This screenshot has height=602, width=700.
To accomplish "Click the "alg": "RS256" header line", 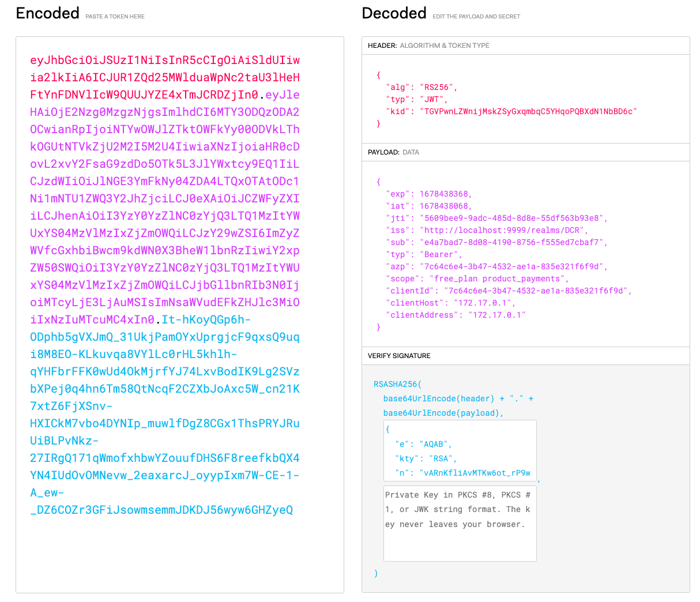I will point(421,88).
